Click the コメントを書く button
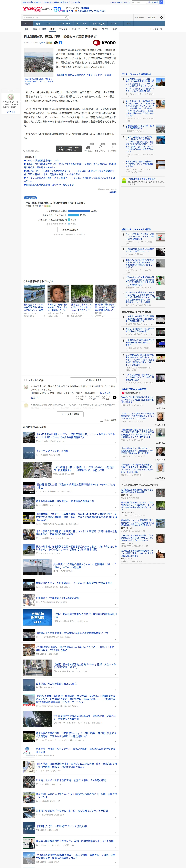186x868 pixels. [93, 380]
